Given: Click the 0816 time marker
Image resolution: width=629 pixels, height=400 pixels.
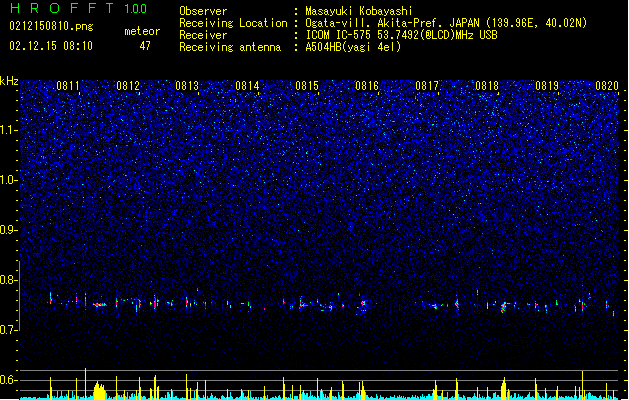Looking at the screenshot, I should click(367, 86).
